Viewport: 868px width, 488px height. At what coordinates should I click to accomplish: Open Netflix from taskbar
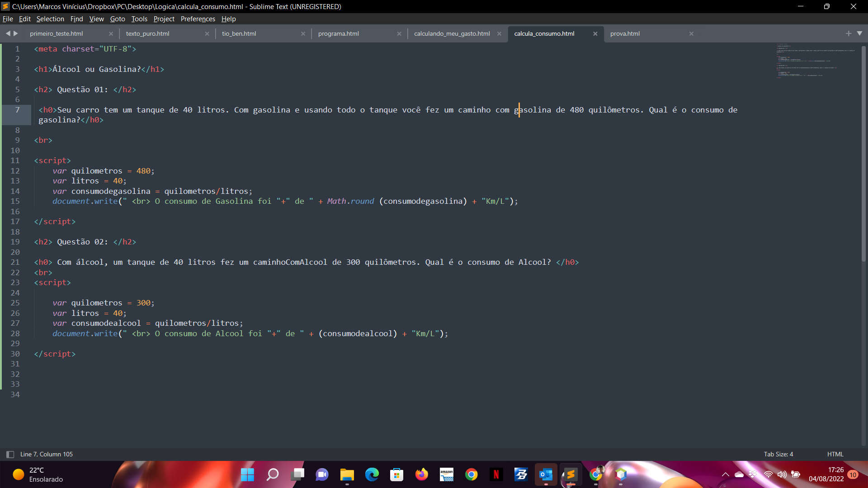[496, 474]
